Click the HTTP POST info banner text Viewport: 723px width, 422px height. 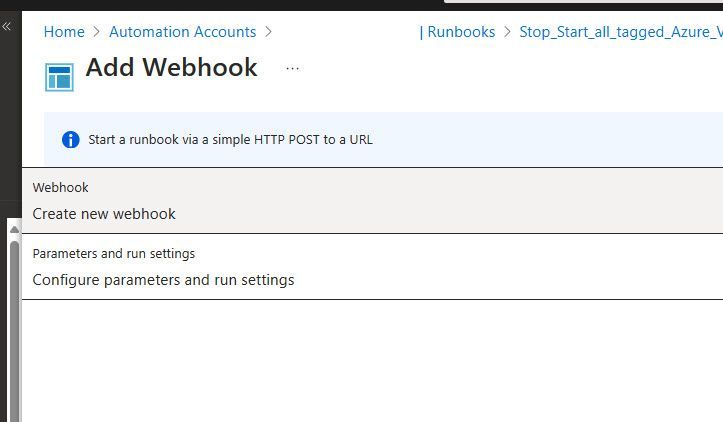[230, 140]
